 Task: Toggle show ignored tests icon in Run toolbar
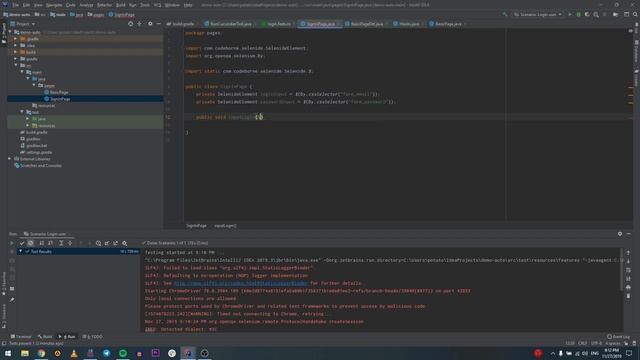point(31,243)
